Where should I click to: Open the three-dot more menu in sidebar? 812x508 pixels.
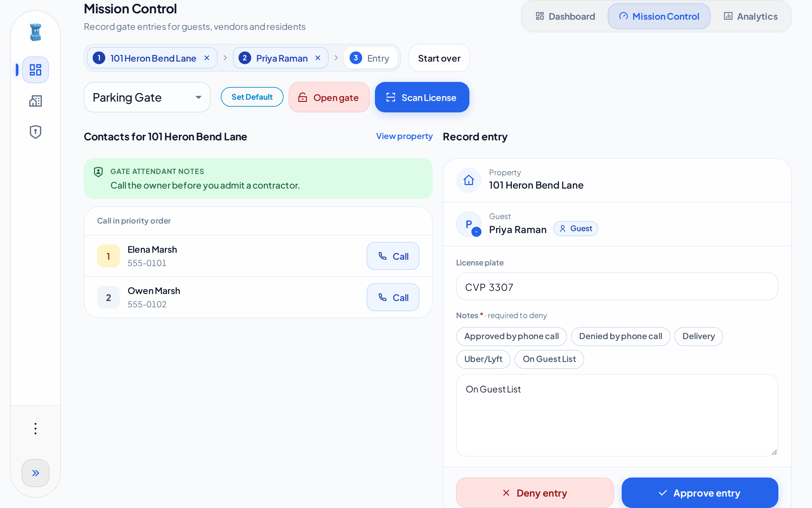[35, 428]
